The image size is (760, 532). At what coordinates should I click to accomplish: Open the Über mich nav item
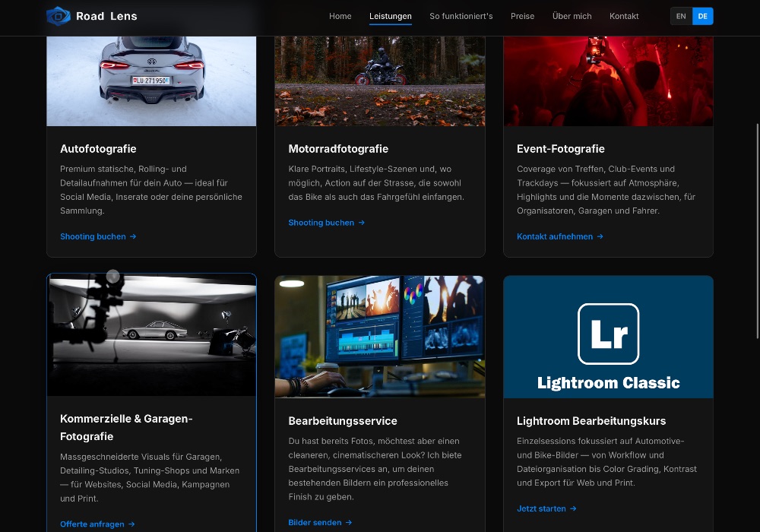click(572, 16)
